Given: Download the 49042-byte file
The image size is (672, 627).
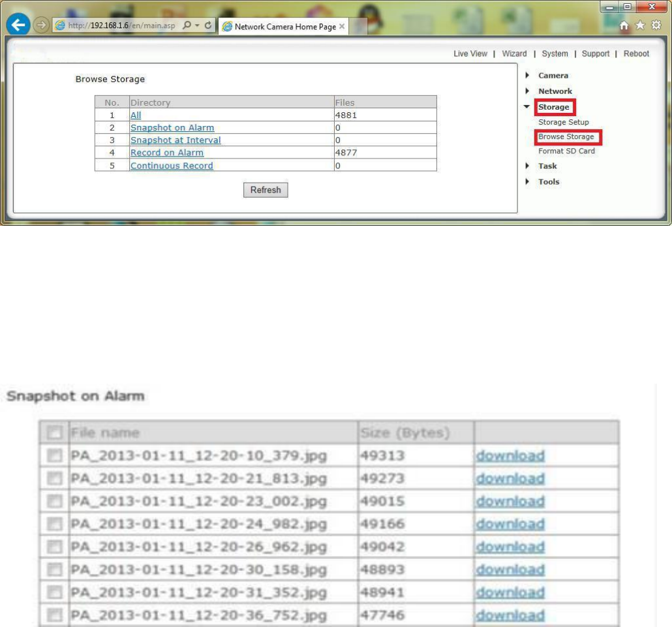Looking at the screenshot, I should (510, 547).
